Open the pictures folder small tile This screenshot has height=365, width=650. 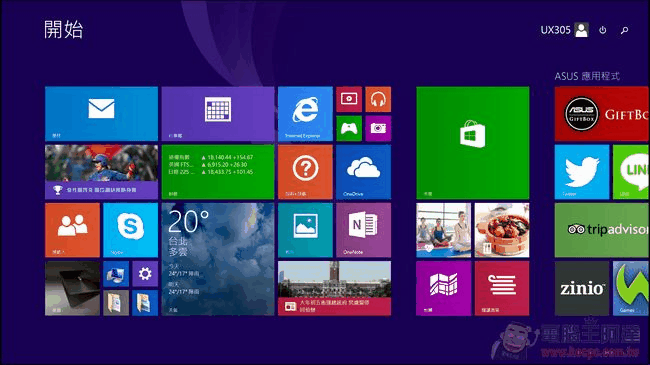pyautogui.click(x=145, y=303)
